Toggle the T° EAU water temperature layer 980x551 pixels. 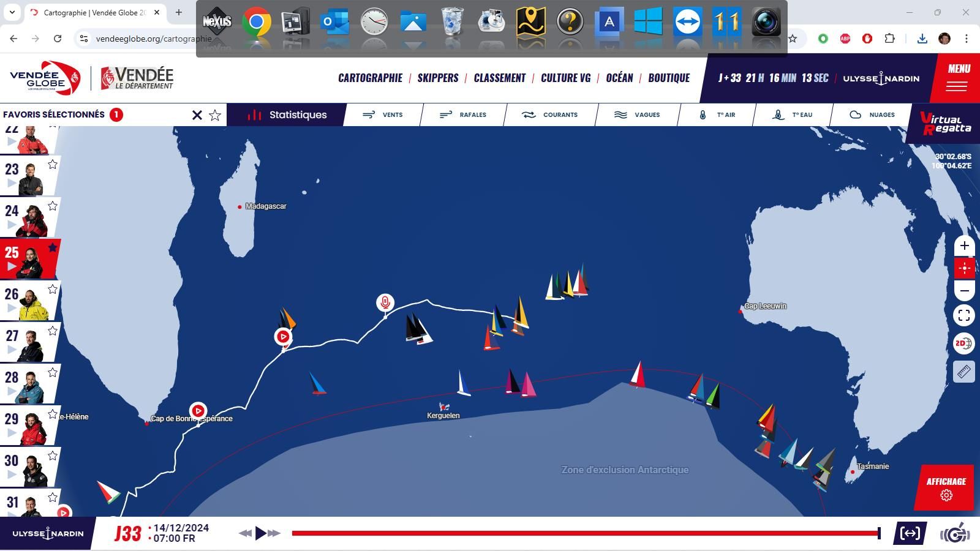[793, 114]
